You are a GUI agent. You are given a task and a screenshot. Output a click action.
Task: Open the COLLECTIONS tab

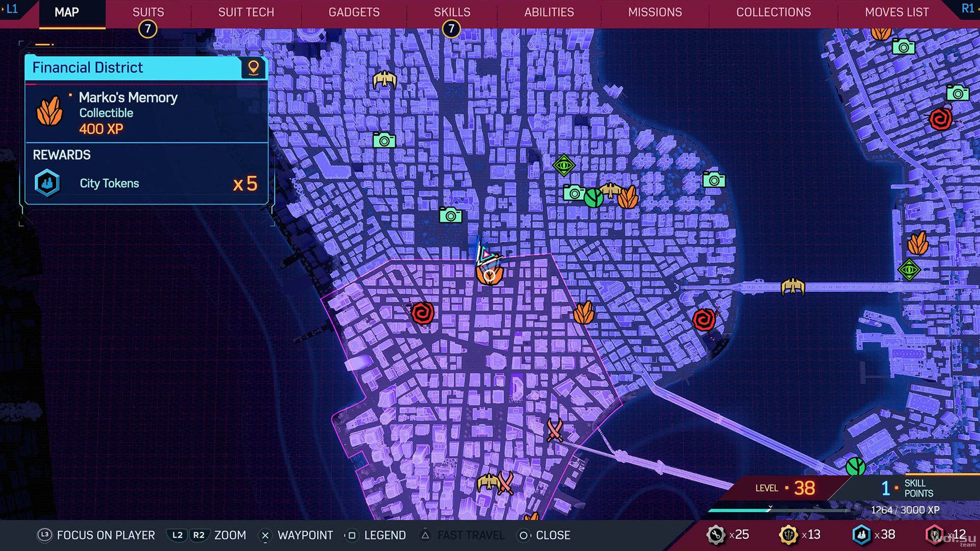[x=773, y=12]
